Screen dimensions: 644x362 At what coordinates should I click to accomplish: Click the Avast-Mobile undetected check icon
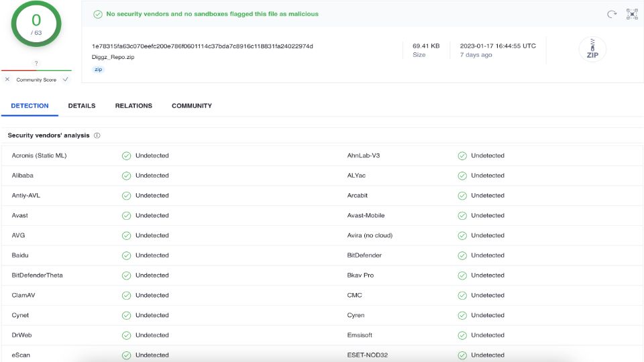pyautogui.click(x=462, y=216)
